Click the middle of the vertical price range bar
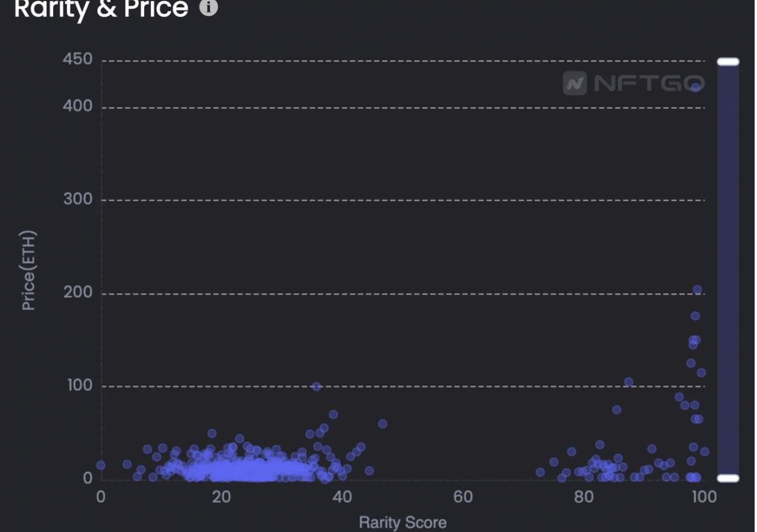Image resolution: width=757 pixels, height=532 pixels. (728, 268)
